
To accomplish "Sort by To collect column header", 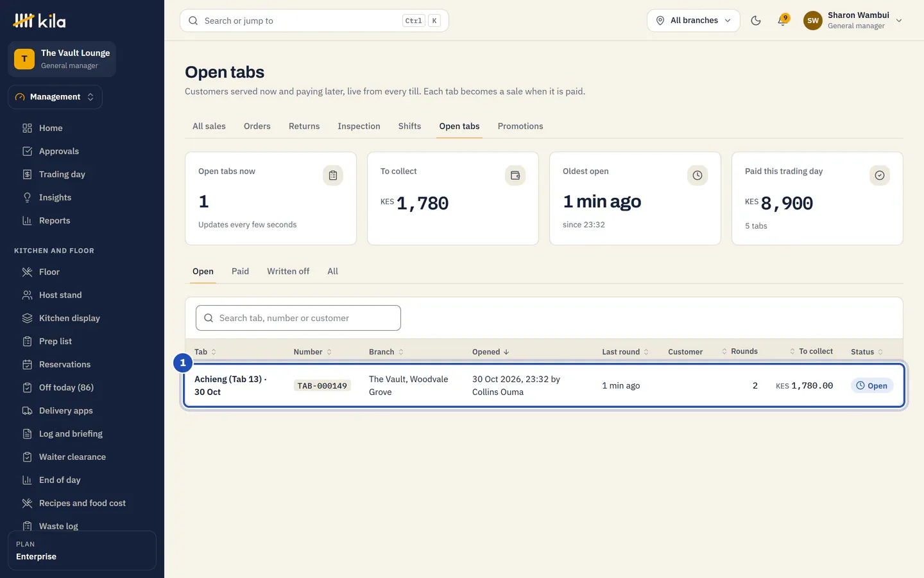I will (811, 351).
